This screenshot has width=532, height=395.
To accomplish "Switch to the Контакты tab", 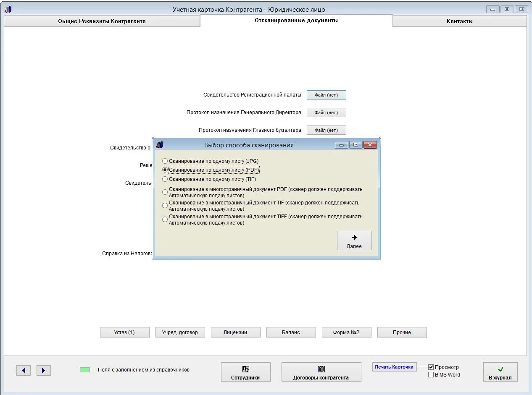I will coord(460,21).
